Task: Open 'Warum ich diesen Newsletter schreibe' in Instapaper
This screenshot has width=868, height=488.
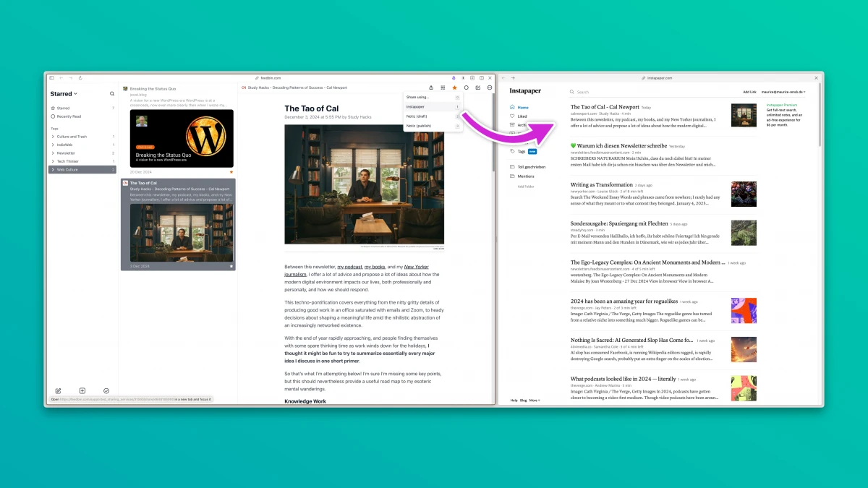Action: [618, 145]
